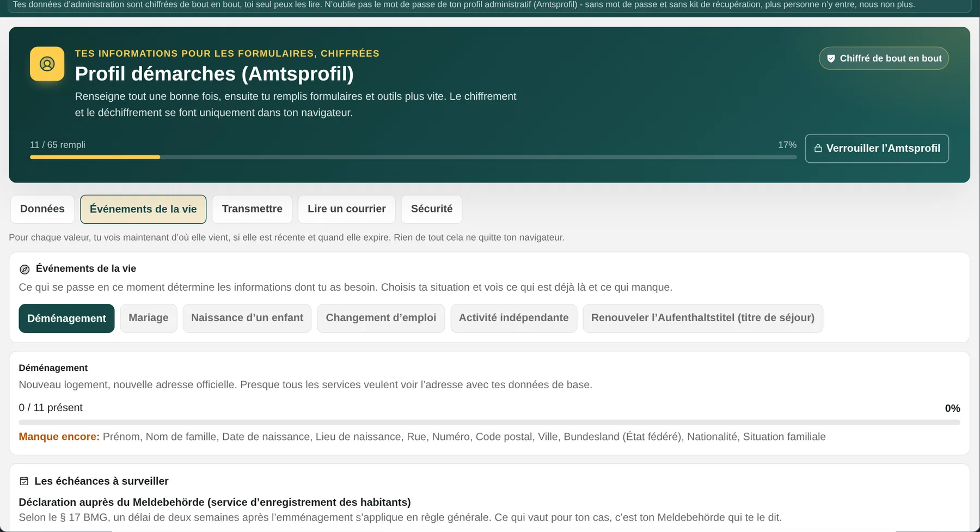Click the lock icon on Verrouiller button
The image size is (980, 532).
818,149
